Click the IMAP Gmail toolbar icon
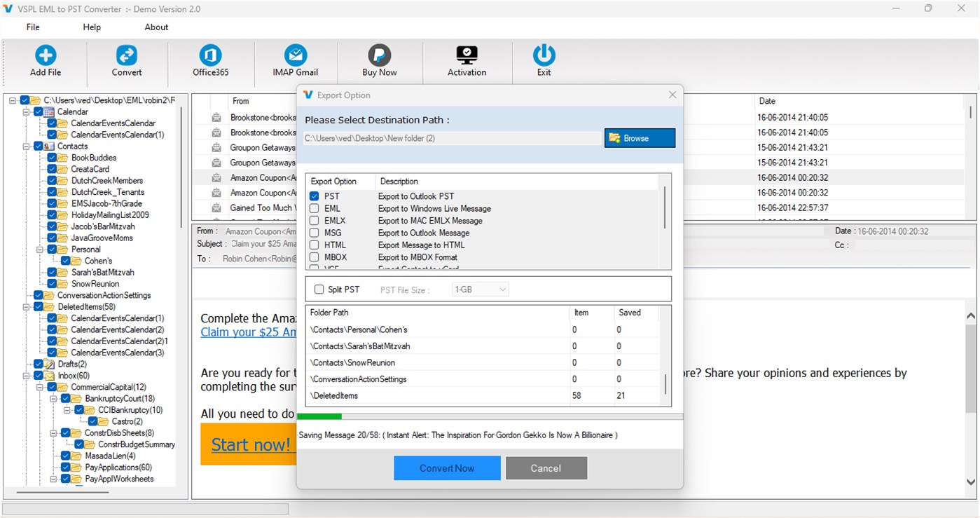 pyautogui.click(x=296, y=62)
